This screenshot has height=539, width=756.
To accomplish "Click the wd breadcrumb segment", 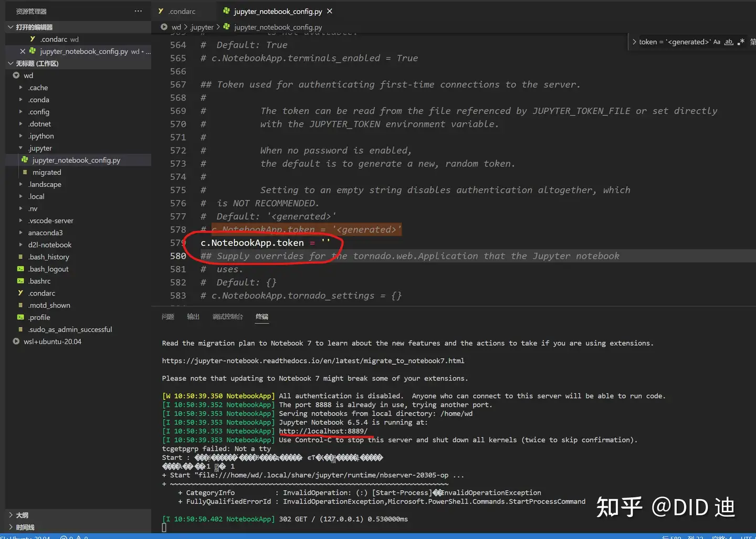I will (176, 27).
